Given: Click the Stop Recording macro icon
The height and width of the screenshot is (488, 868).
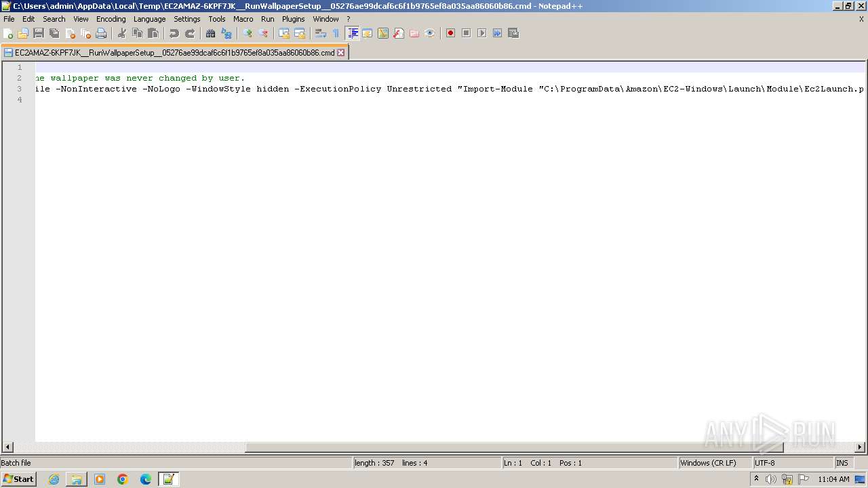Looking at the screenshot, I should point(466,33).
